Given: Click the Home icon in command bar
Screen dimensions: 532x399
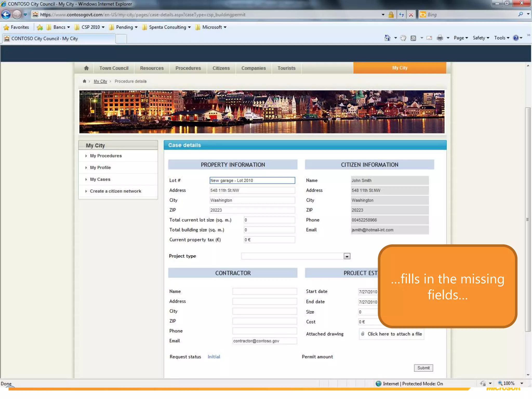Looking at the screenshot, I should (387, 38).
